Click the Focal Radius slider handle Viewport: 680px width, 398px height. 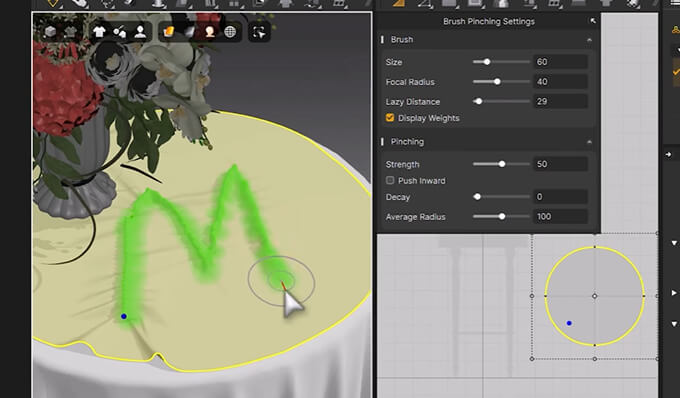pyautogui.click(x=497, y=82)
